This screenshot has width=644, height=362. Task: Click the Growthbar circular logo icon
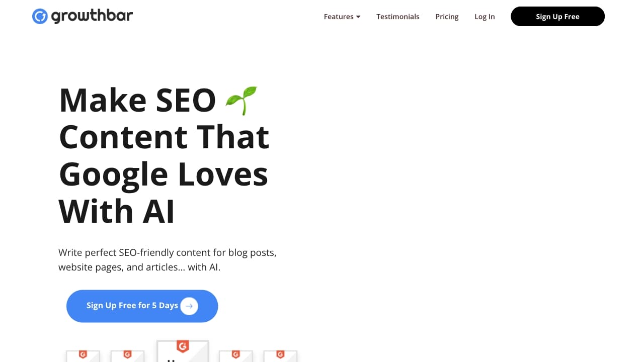point(39,16)
